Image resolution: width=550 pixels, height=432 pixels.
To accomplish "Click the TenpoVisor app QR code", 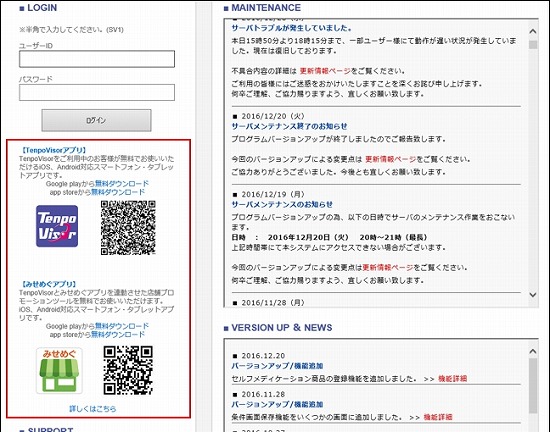I will click(x=128, y=228).
